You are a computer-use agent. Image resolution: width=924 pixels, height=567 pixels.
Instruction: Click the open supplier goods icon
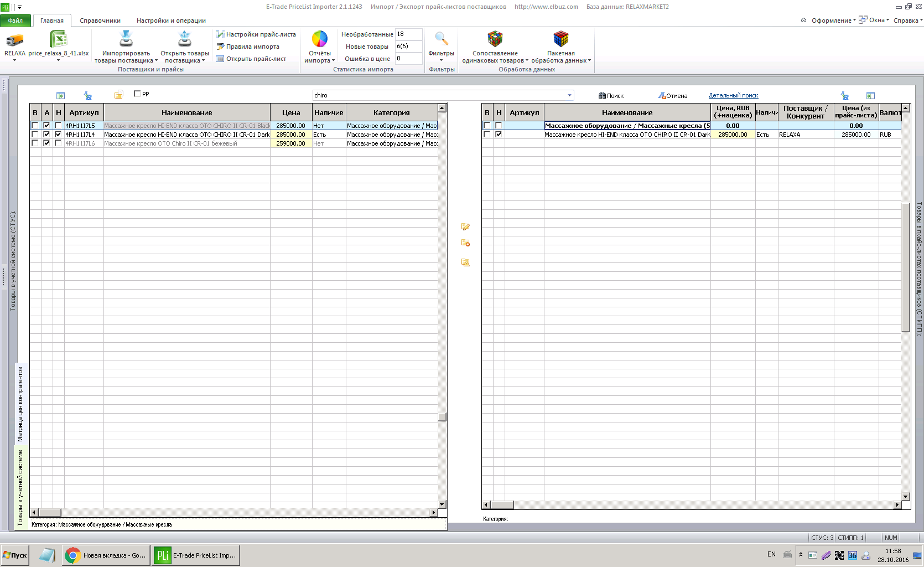185,39
